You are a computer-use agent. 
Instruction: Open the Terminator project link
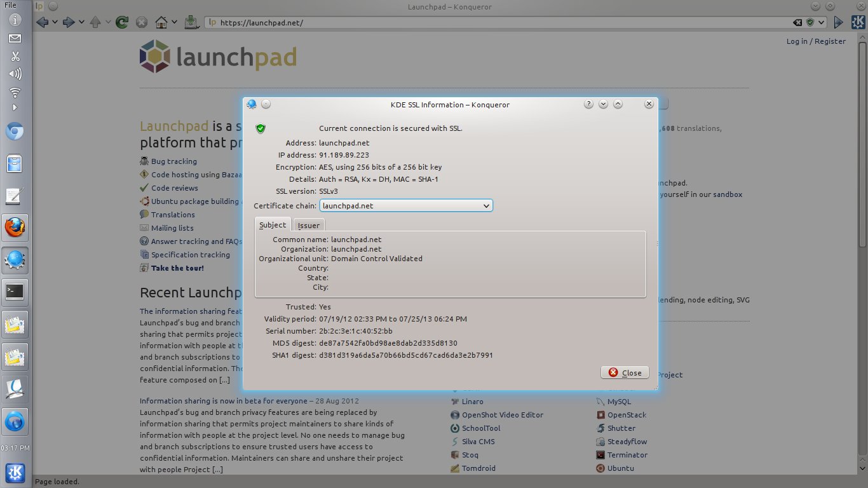(627, 455)
